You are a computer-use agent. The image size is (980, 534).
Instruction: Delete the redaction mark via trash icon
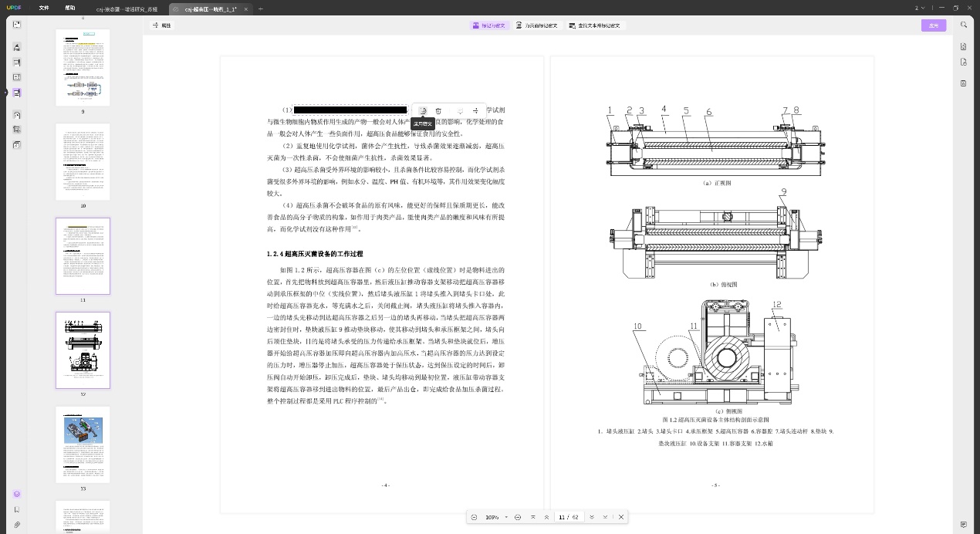439,111
